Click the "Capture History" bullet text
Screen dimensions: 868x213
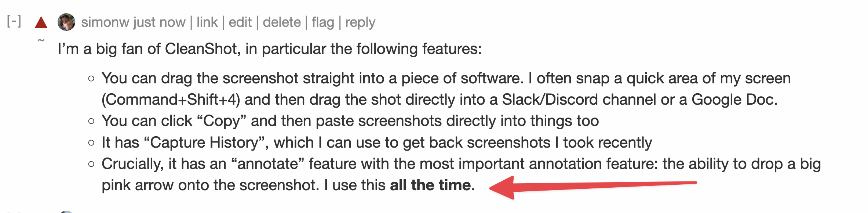pos(377,142)
